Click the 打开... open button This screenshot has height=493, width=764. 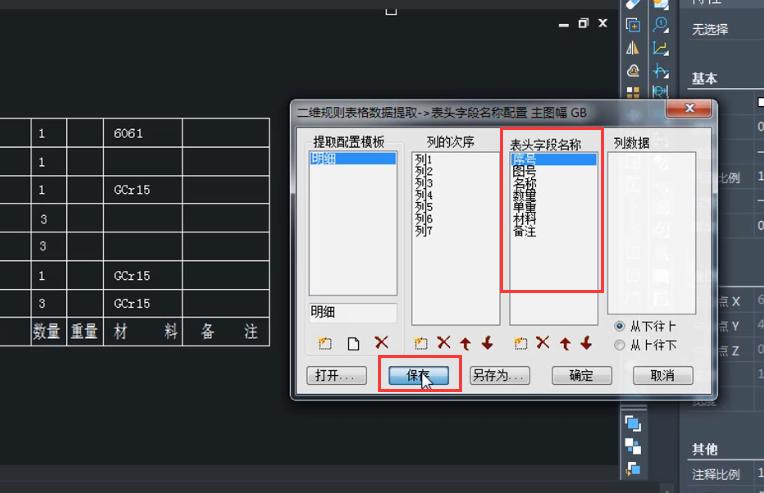tap(336, 375)
